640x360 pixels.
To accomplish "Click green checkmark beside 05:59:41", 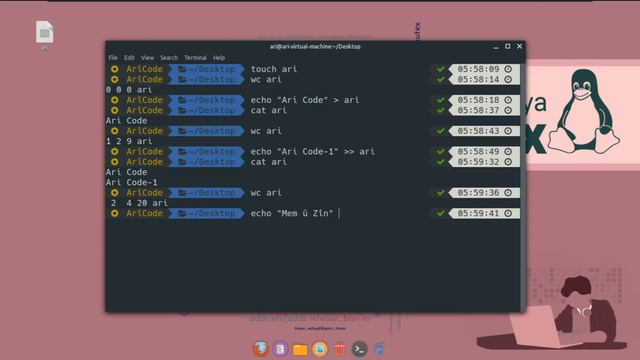I will 440,213.
